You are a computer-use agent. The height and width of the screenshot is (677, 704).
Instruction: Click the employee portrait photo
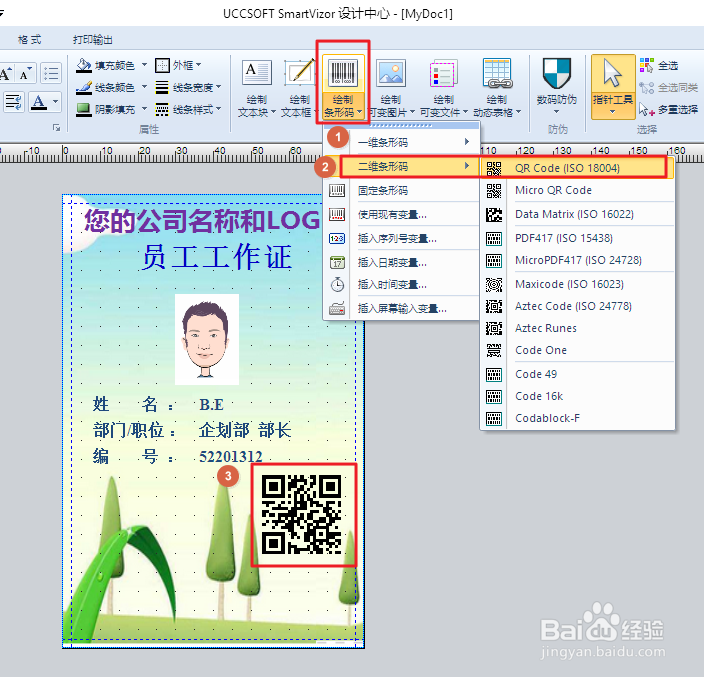pyautogui.click(x=207, y=339)
